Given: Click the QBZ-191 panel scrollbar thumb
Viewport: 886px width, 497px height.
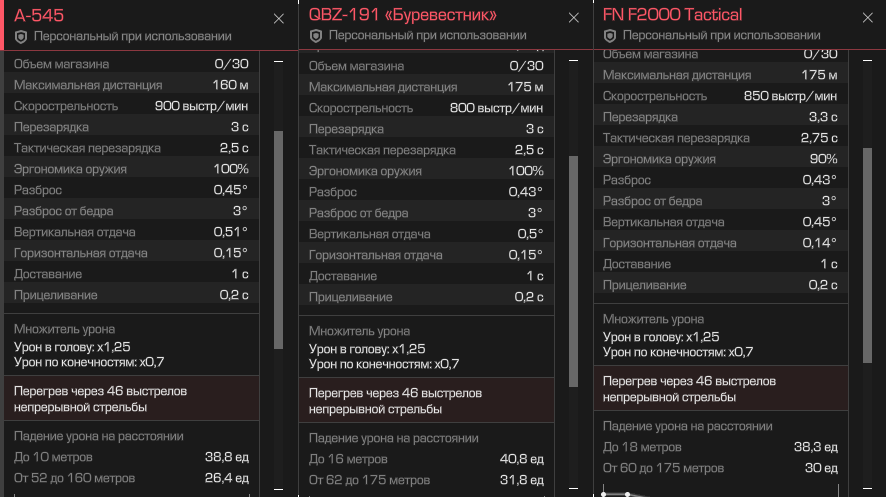Looking at the screenshot, I should pyautogui.click(x=574, y=271).
